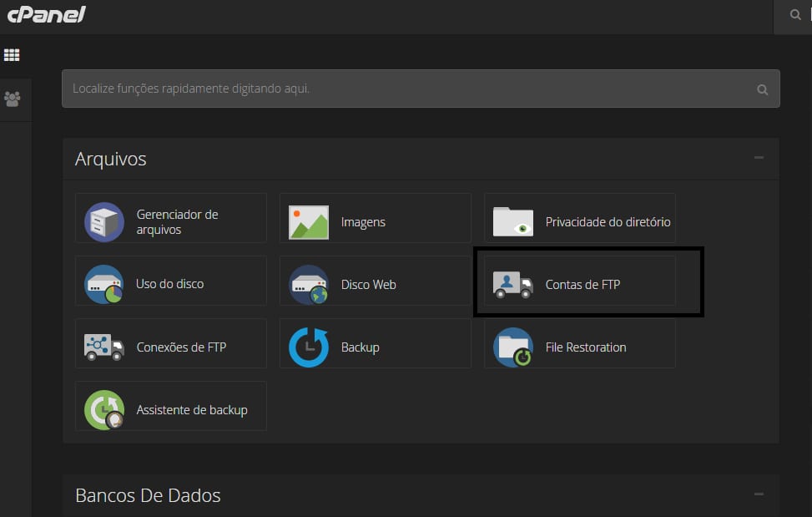
Task: Open the grid home icon in sidebar
Action: pos(12,55)
